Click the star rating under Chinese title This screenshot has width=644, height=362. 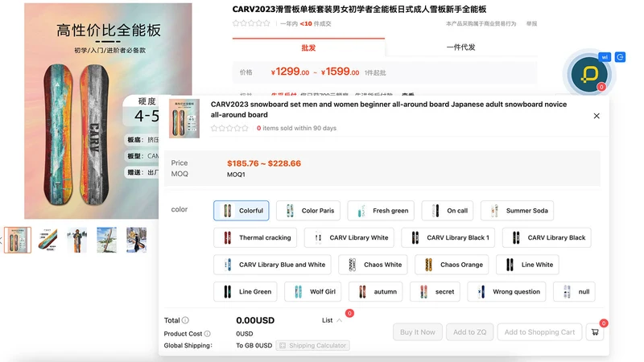(x=251, y=23)
